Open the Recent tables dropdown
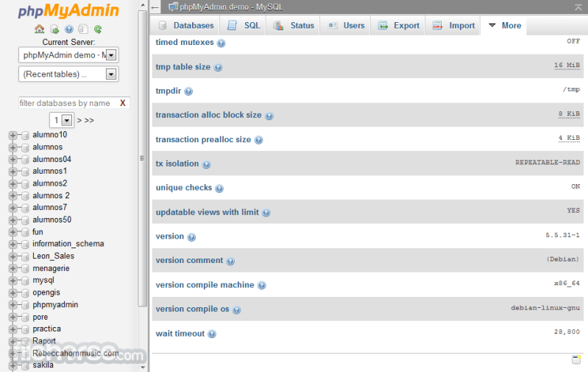Screen dimensions: 588x372 (x=68, y=74)
